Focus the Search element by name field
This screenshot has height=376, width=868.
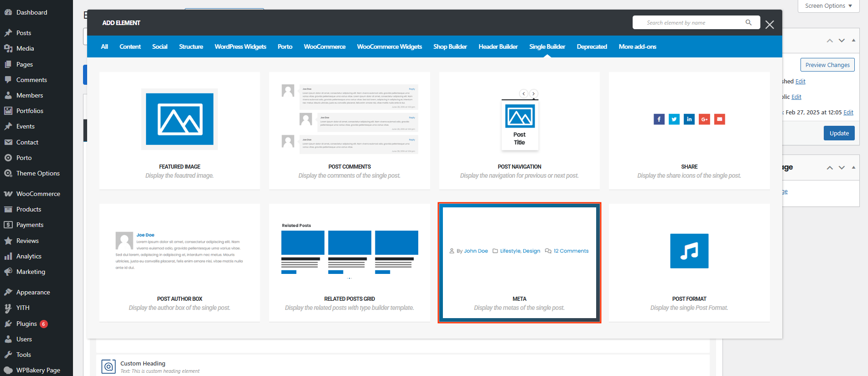pos(696,22)
